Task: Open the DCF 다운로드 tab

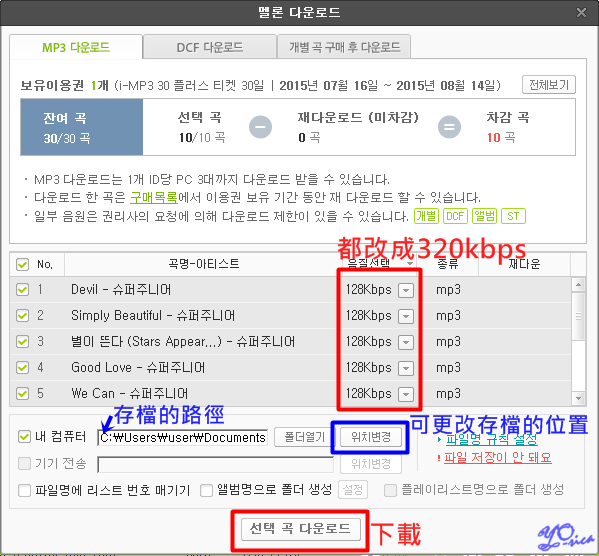Action: [x=210, y=47]
